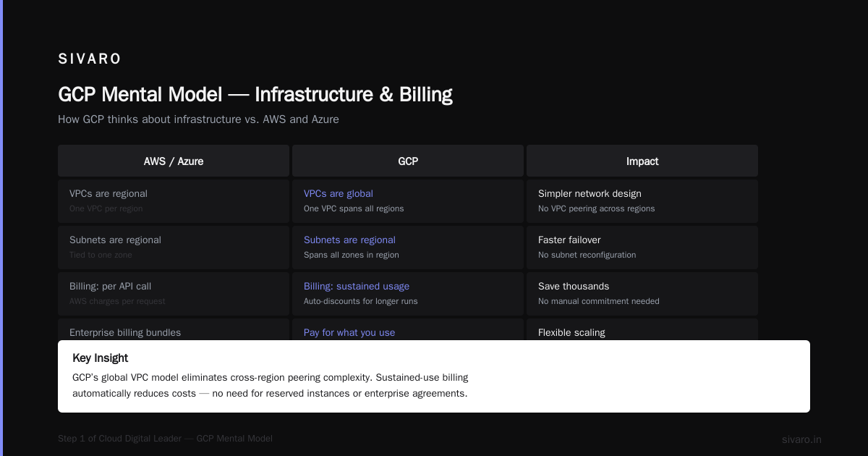Click the Impact column header
Viewport: 868px width, 456px height.
click(642, 161)
